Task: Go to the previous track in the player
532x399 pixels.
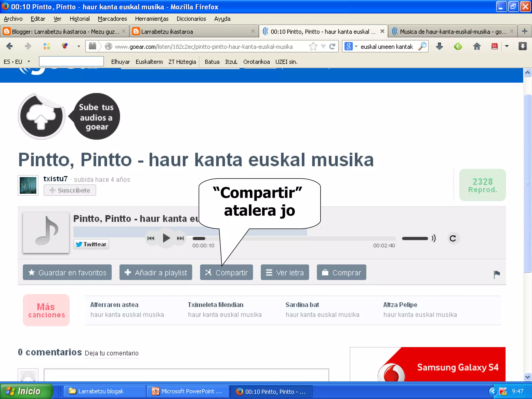Action: coord(151,238)
